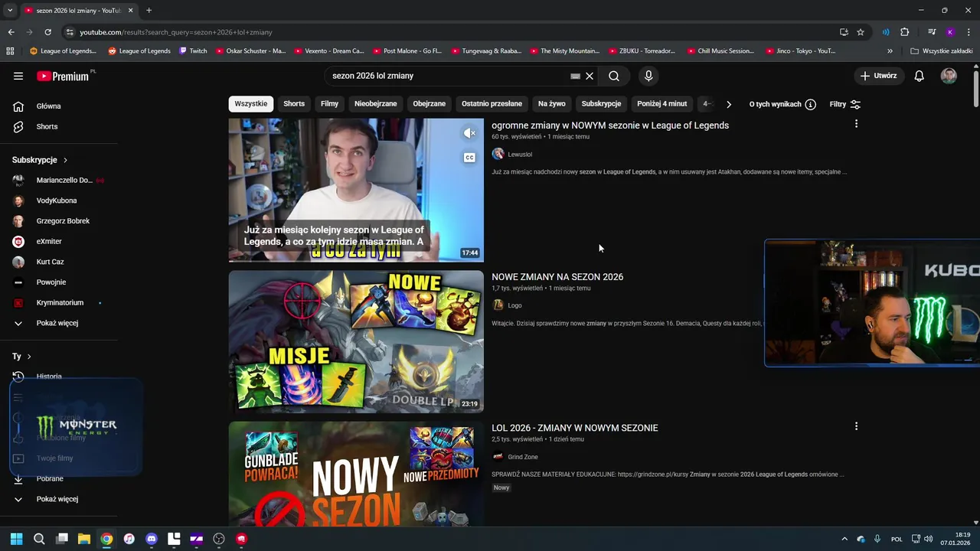This screenshot has width=980, height=551.
Task: Select the Poniżej 4 minut filter chip
Action: click(x=662, y=104)
